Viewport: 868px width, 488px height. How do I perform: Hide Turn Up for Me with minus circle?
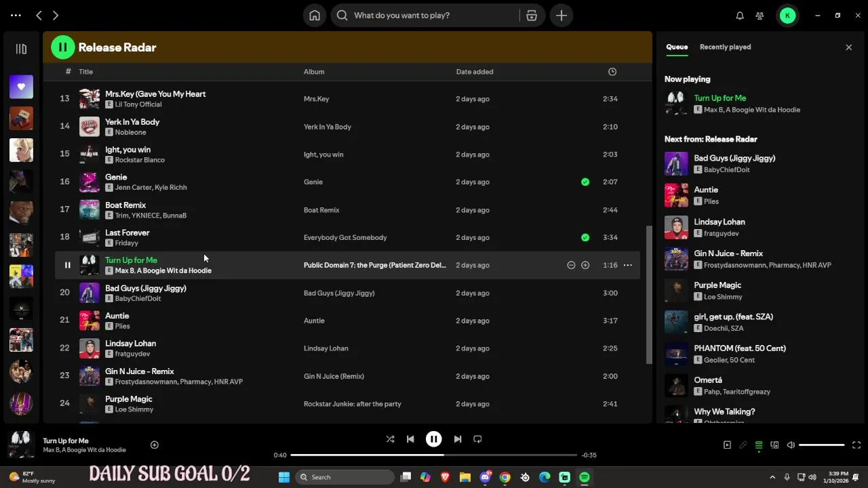(x=571, y=265)
